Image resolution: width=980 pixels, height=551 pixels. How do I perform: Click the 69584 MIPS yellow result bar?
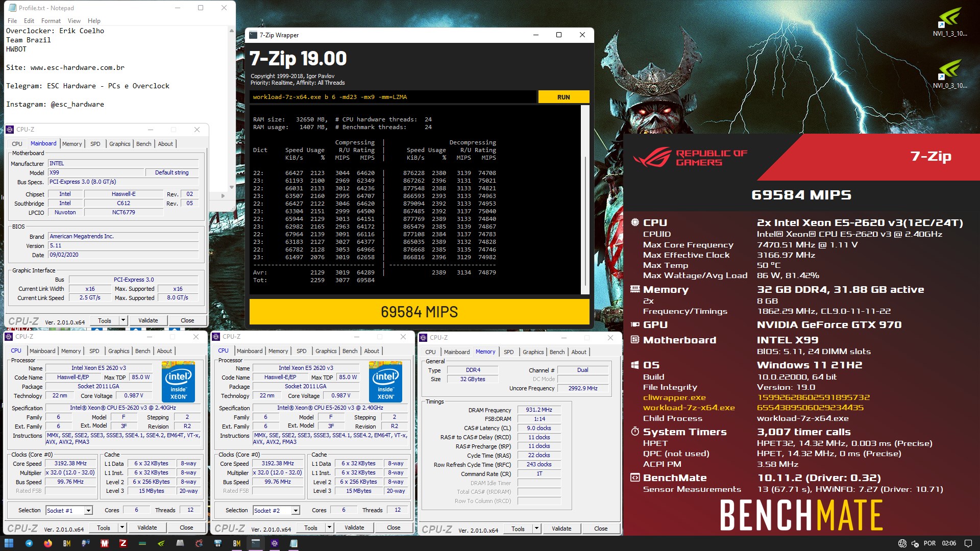[419, 312]
